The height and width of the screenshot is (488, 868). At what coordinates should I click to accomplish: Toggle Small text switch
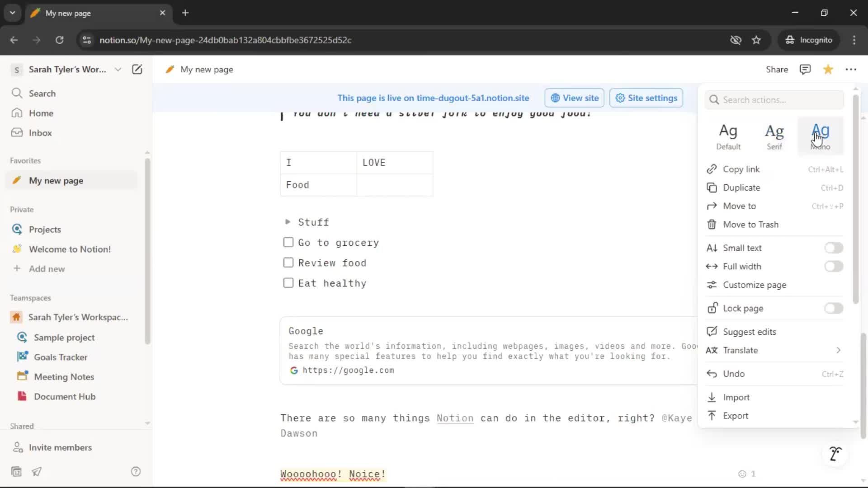pyautogui.click(x=833, y=248)
